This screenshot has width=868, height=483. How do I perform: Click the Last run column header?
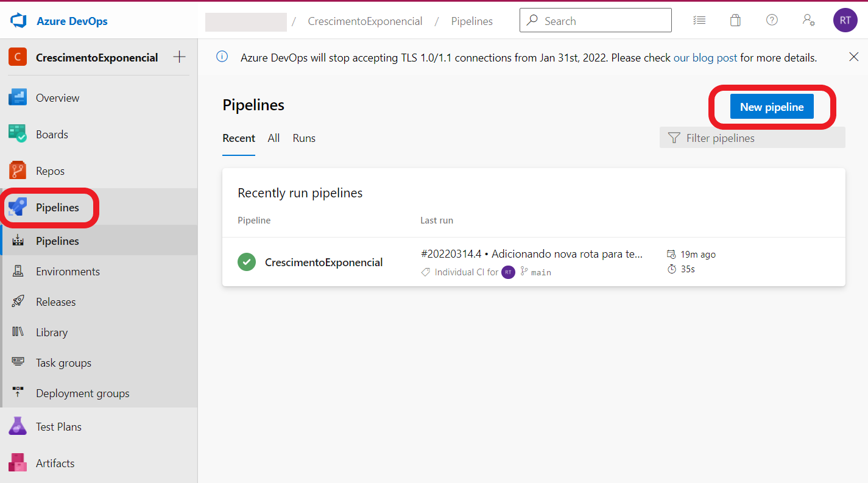click(x=437, y=220)
